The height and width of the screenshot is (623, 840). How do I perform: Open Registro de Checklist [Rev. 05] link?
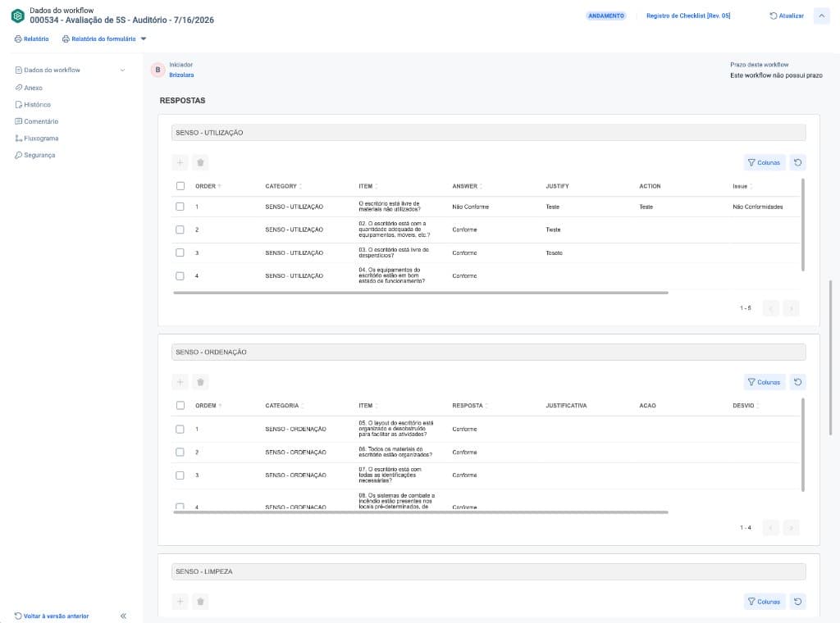click(688, 16)
